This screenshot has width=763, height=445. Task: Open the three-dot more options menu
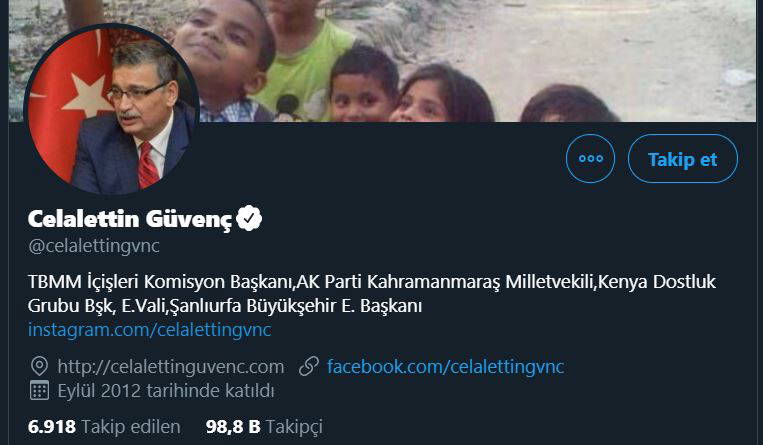[x=591, y=159]
